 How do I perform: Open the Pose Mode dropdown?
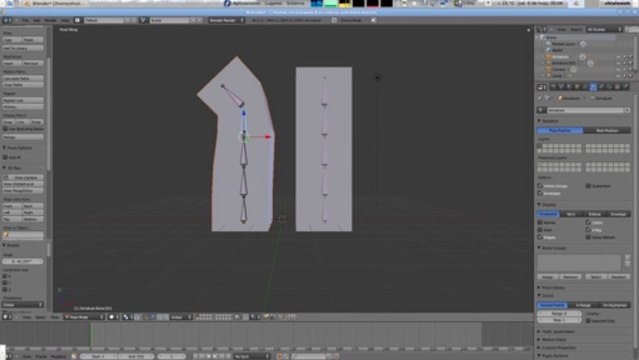click(x=84, y=317)
